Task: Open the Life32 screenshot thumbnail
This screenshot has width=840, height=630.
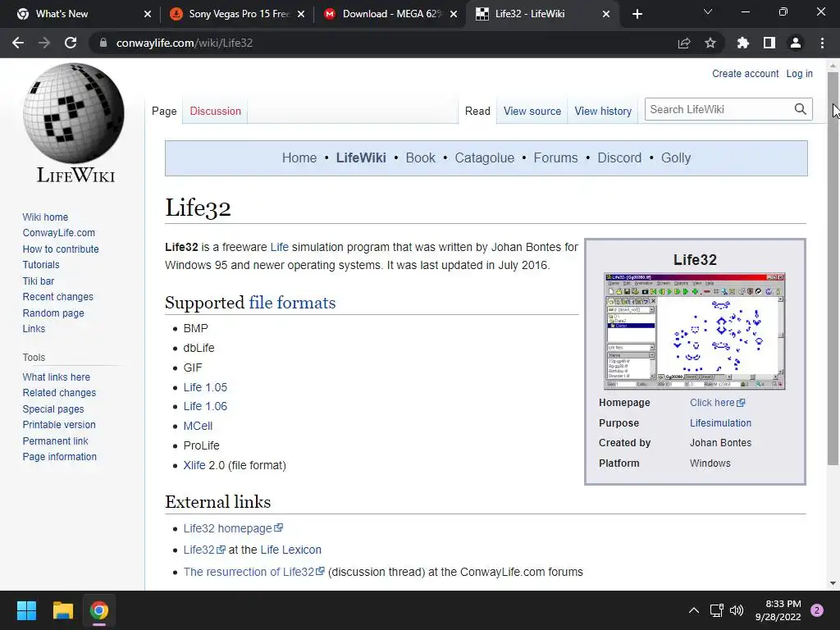Action: tap(694, 331)
